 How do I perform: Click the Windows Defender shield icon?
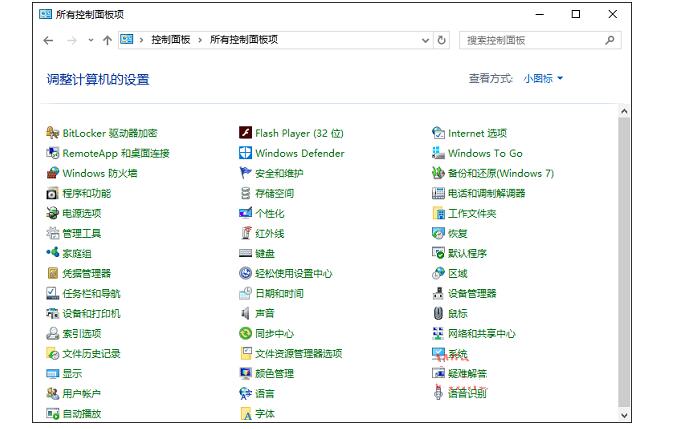click(x=245, y=153)
